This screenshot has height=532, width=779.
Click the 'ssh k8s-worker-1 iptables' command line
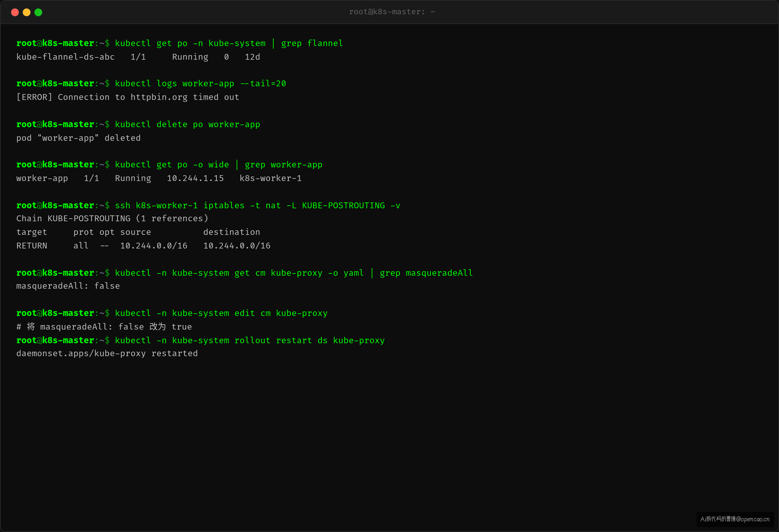pyautogui.click(x=208, y=205)
